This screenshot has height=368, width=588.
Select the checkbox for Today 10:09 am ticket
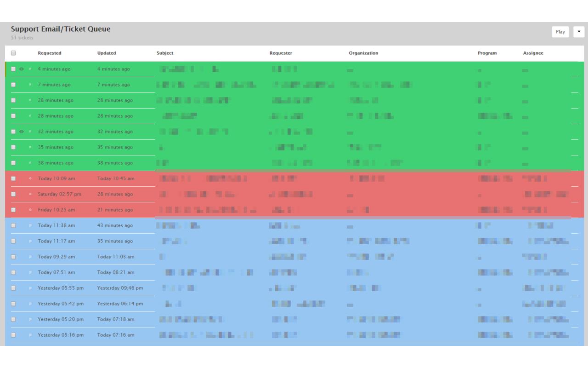[x=13, y=178]
